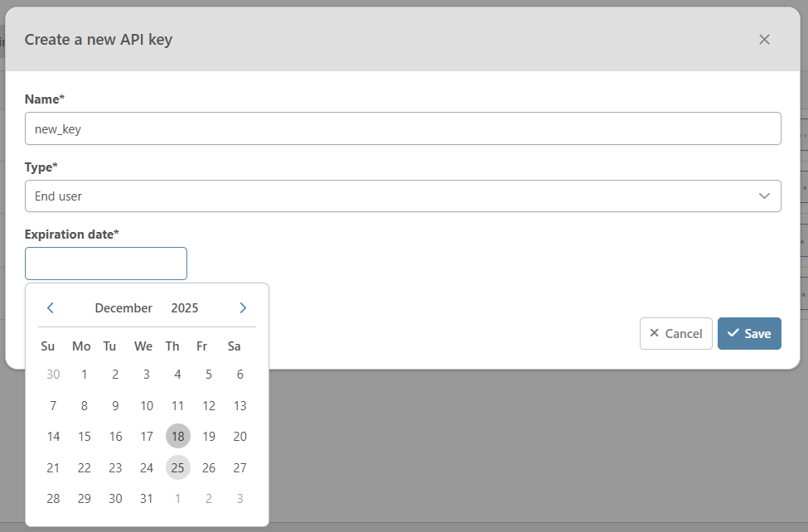Focus the Expiration date field
Viewport: 808px width, 532px height.
[x=106, y=264]
